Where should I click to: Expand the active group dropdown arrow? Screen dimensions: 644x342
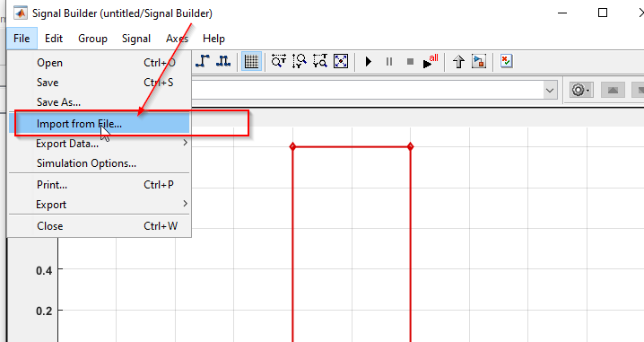(x=550, y=91)
